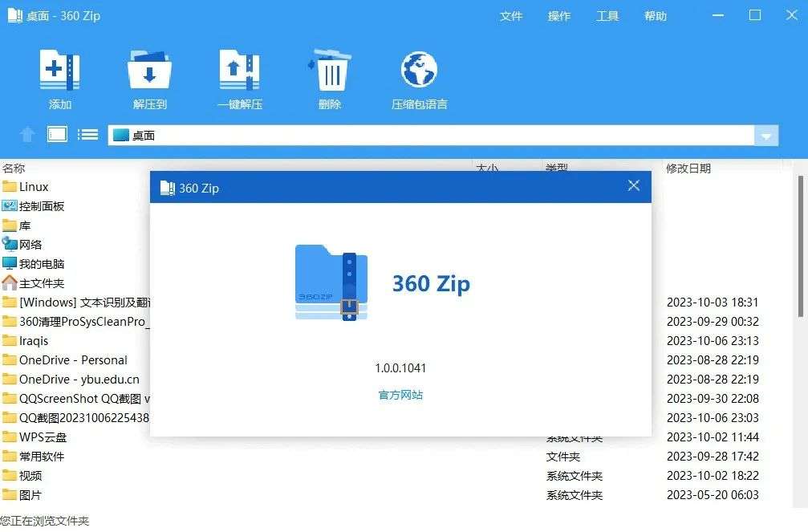Open the 压缩包语言 archive language tool

tap(418, 78)
